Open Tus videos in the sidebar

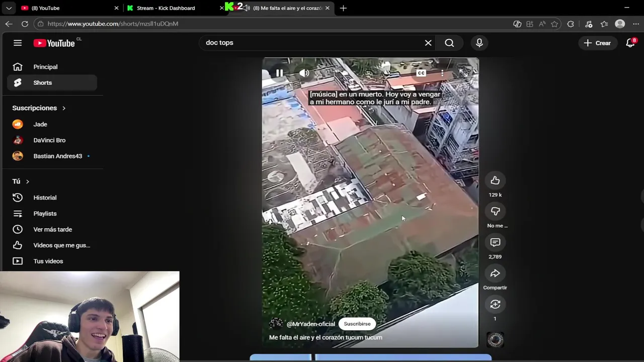tap(52, 261)
